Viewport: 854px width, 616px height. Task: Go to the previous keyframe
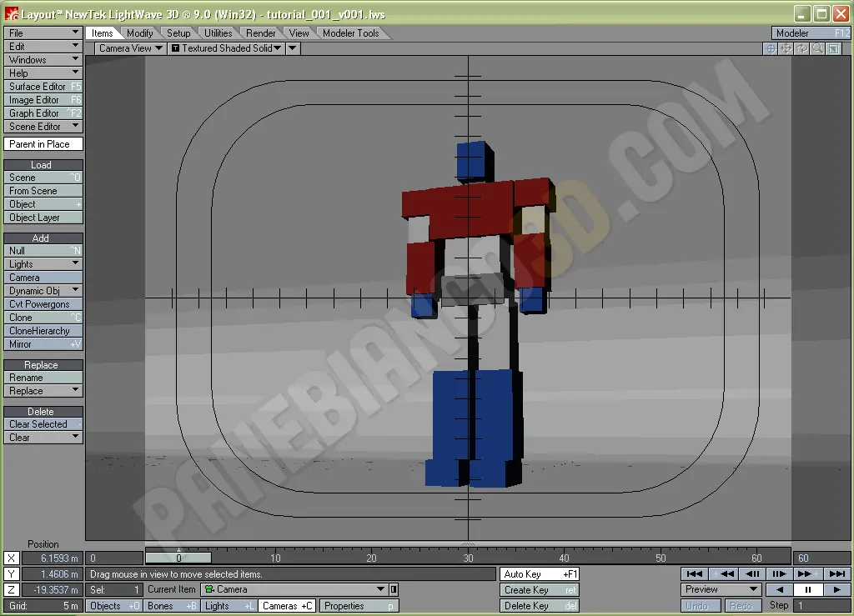(723, 573)
